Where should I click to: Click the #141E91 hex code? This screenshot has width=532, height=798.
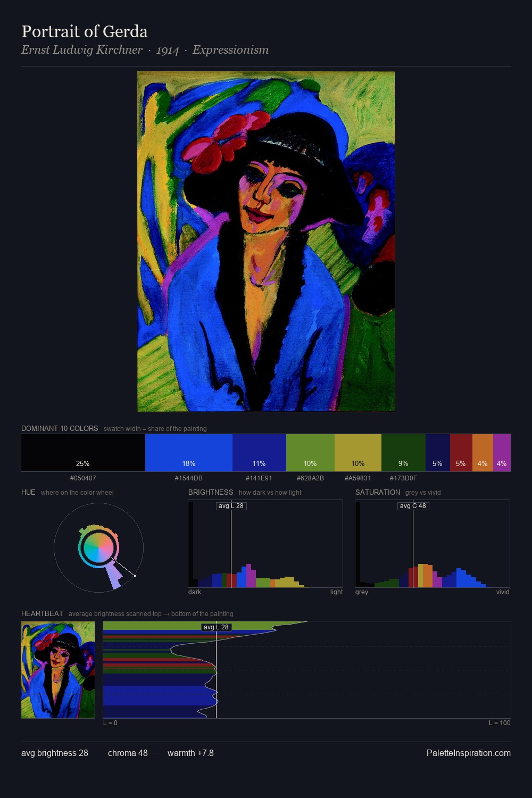[259, 478]
